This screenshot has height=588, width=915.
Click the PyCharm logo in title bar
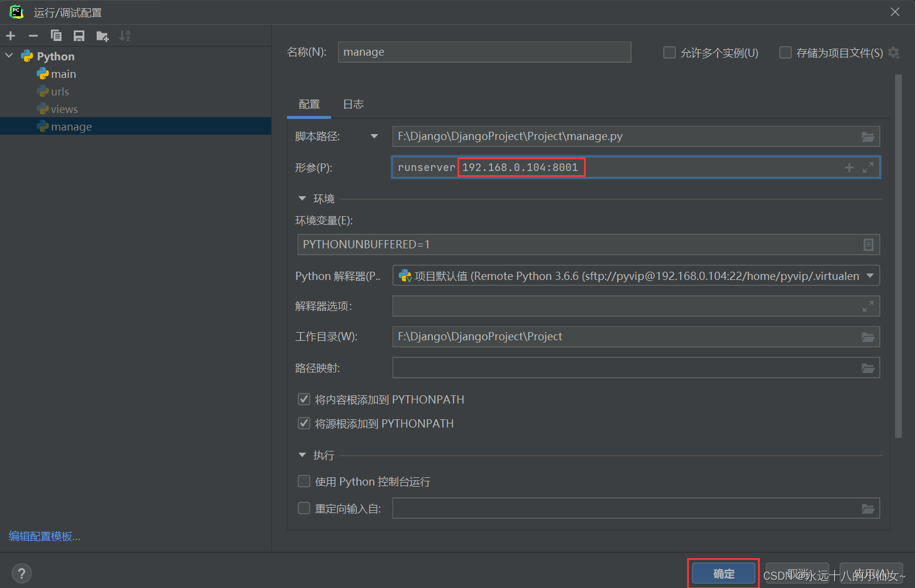[x=16, y=12]
